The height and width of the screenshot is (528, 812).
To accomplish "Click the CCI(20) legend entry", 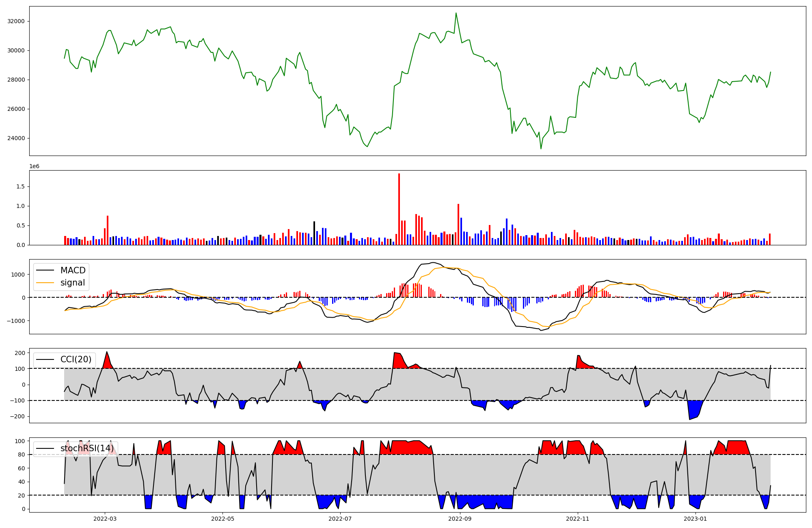I will coord(76,359).
